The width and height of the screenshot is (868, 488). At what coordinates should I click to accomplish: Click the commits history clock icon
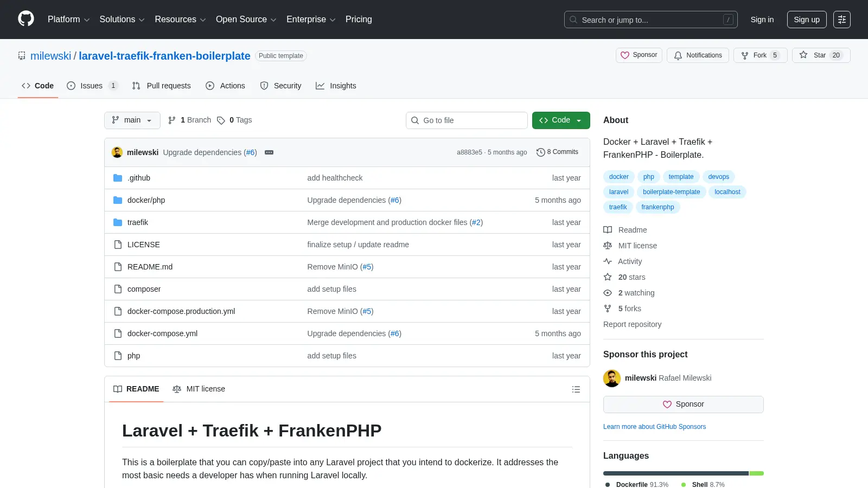coord(540,152)
